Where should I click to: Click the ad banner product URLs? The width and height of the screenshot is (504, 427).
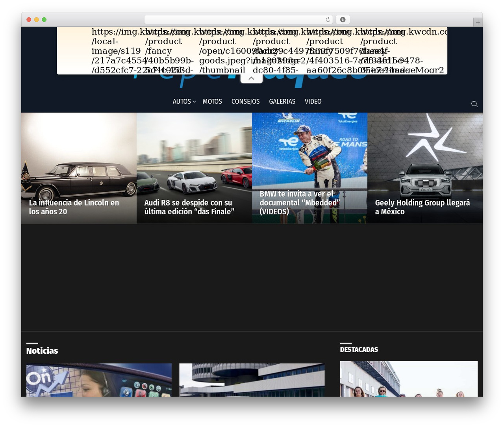252,50
